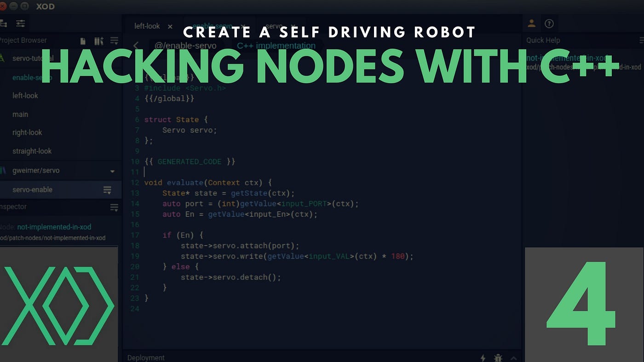Click the add library icon
Image resolution: width=644 pixels, height=362 pixels.
98,41
